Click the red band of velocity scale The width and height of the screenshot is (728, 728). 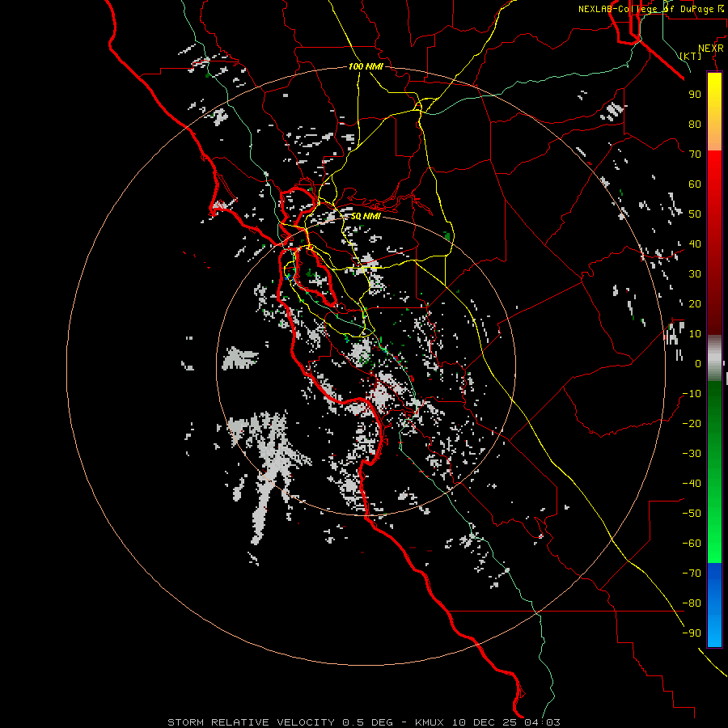pos(714,241)
